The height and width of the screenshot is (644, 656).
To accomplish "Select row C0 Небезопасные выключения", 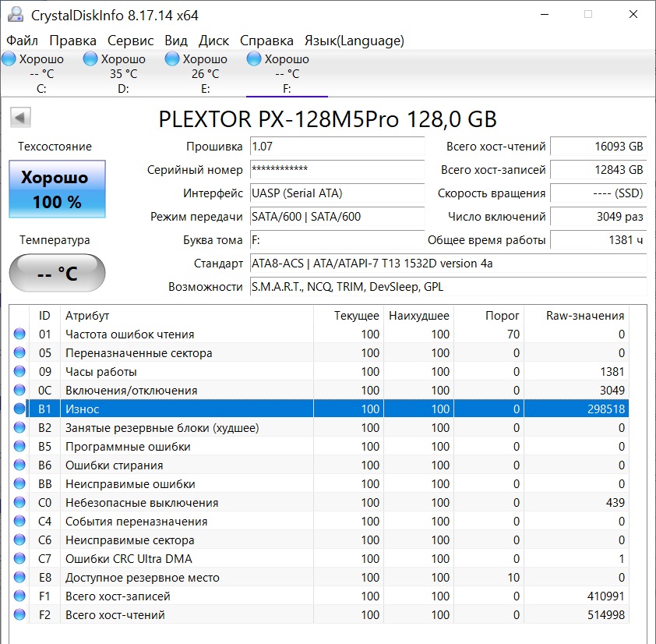I will point(319,502).
